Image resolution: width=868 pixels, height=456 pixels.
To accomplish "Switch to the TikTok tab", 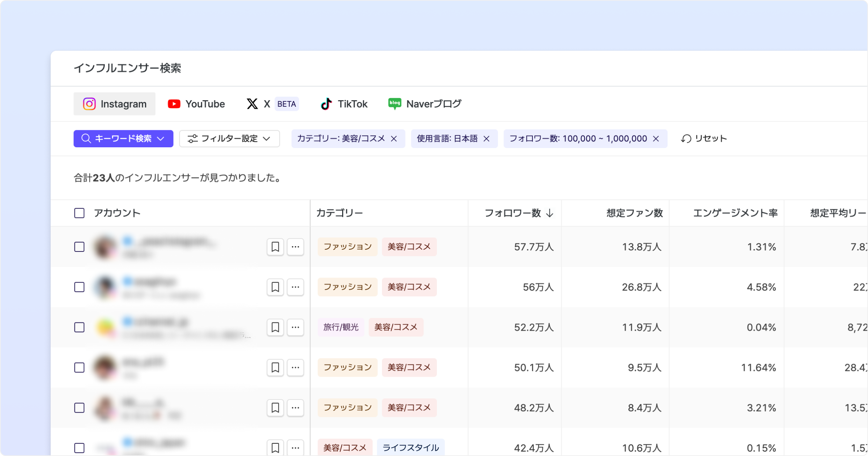I will coord(344,104).
